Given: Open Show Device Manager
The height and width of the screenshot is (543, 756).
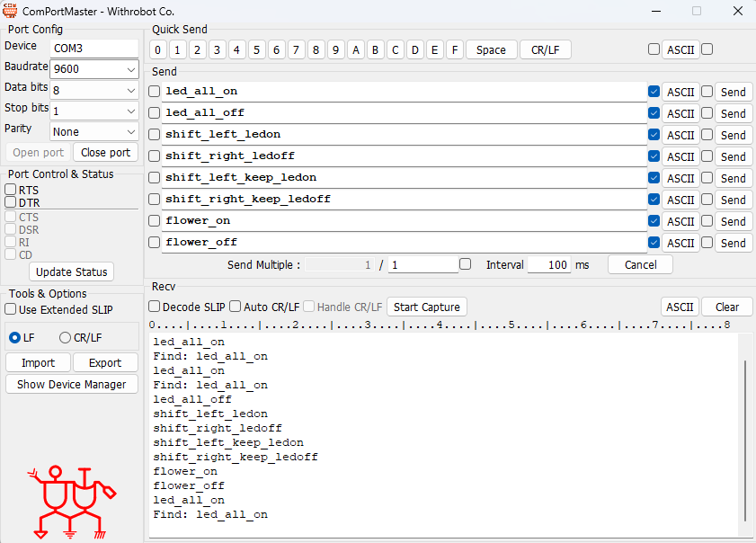Looking at the screenshot, I should pyautogui.click(x=71, y=385).
